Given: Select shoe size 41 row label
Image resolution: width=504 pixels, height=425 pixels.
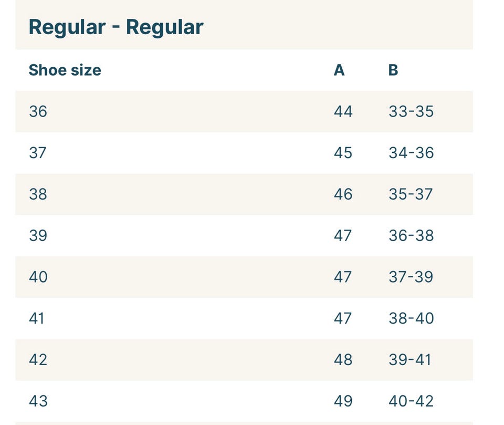Looking at the screenshot, I should click(x=37, y=318).
